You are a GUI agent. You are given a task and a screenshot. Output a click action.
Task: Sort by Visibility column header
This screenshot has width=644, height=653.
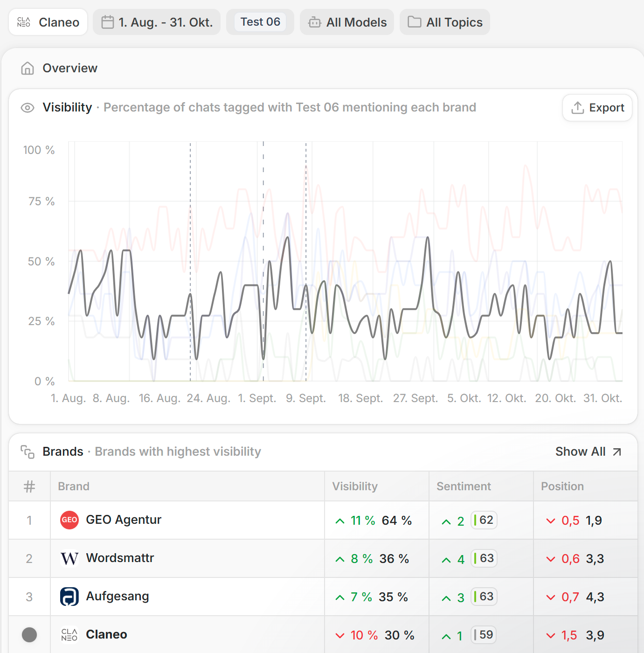[x=355, y=486]
